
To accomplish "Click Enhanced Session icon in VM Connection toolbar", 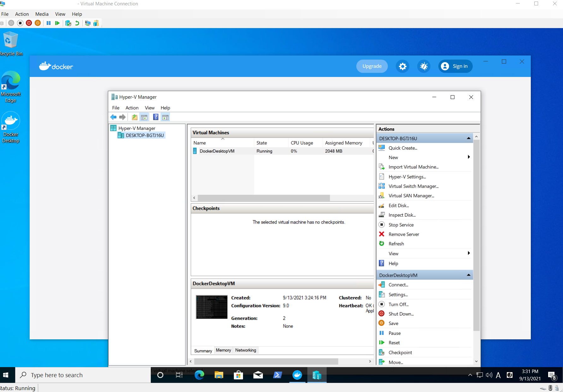I will [88, 23].
